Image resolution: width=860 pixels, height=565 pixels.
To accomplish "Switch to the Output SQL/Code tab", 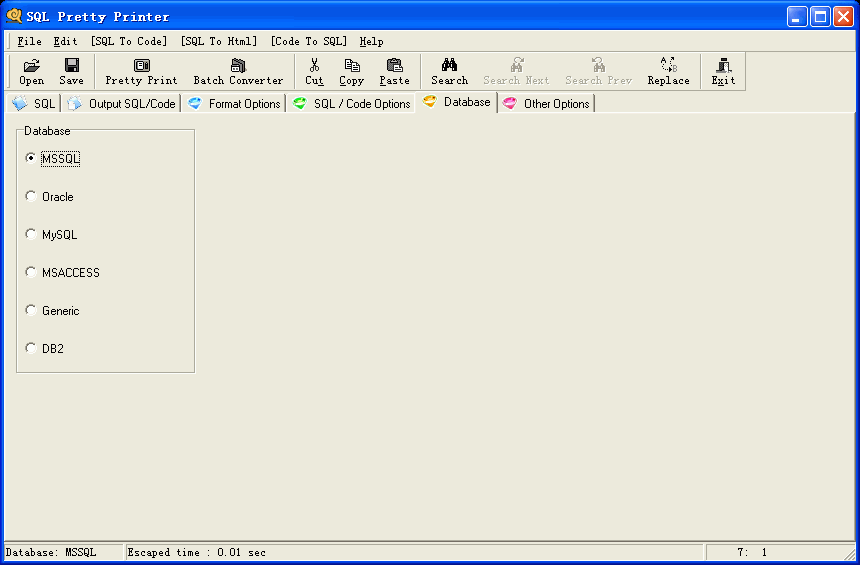I will pyautogui.click(x=121, y=104).
